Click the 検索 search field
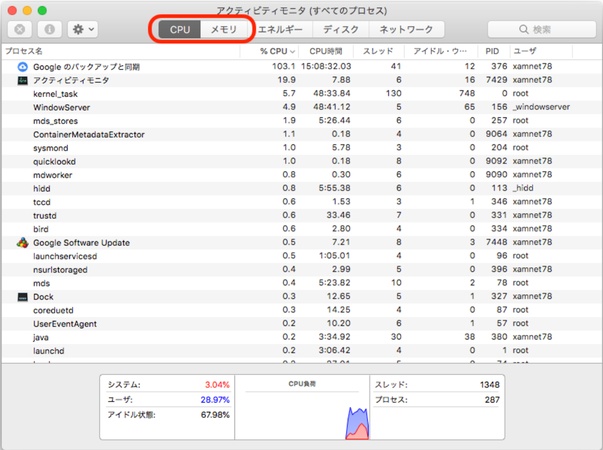 [541, 30]
